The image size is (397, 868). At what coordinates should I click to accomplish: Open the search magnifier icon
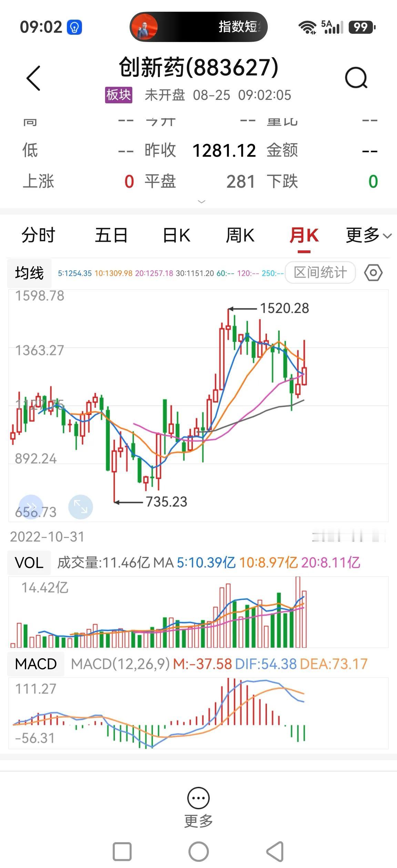[x=356, y=78]
